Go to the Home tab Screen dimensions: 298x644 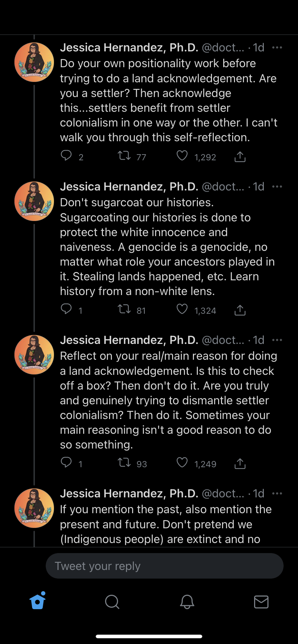(x=38, y=601)
